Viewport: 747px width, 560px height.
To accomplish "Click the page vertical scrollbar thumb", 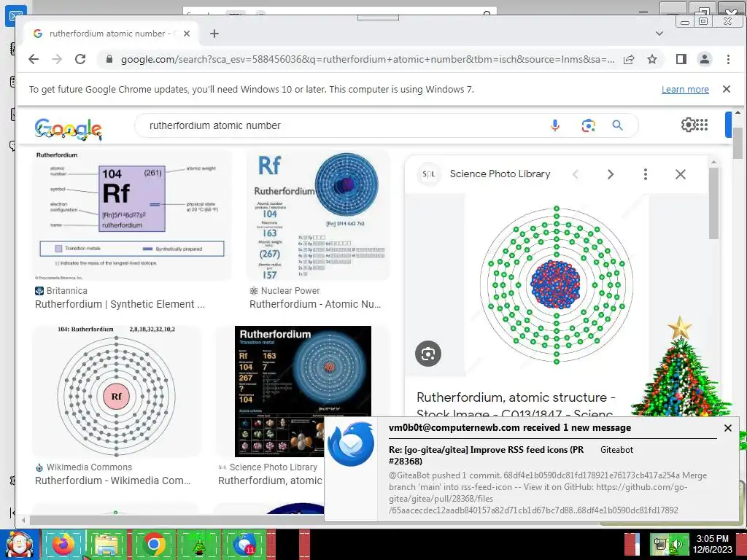I will [738, 143].
